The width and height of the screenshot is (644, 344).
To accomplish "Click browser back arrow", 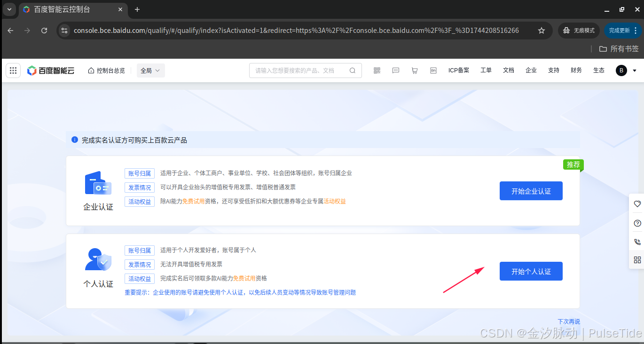I will click(10, 31).
